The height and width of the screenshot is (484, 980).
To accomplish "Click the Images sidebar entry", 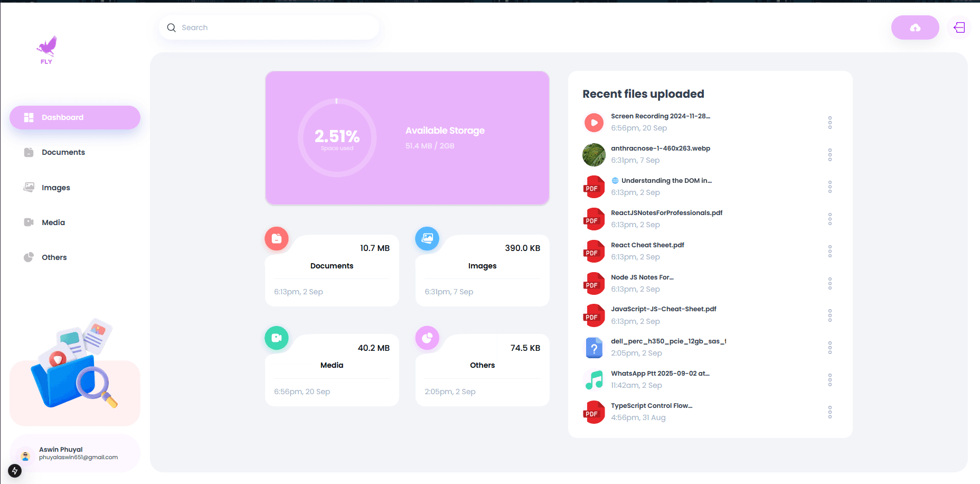I will 55,188.
